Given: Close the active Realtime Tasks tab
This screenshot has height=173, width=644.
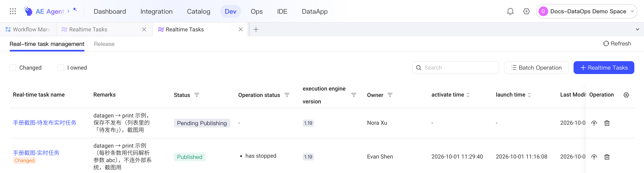Looking at the screenshot, I should (240, 30).
